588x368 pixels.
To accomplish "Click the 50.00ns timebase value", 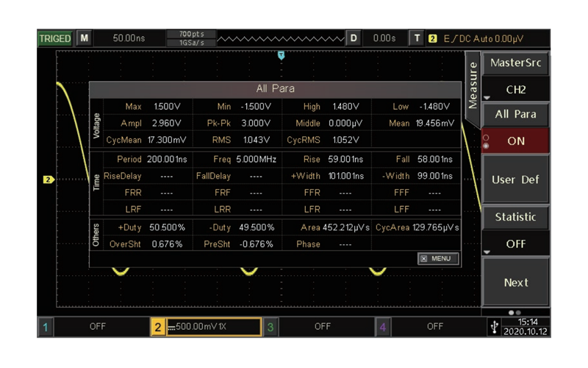I will pos(129,38).
